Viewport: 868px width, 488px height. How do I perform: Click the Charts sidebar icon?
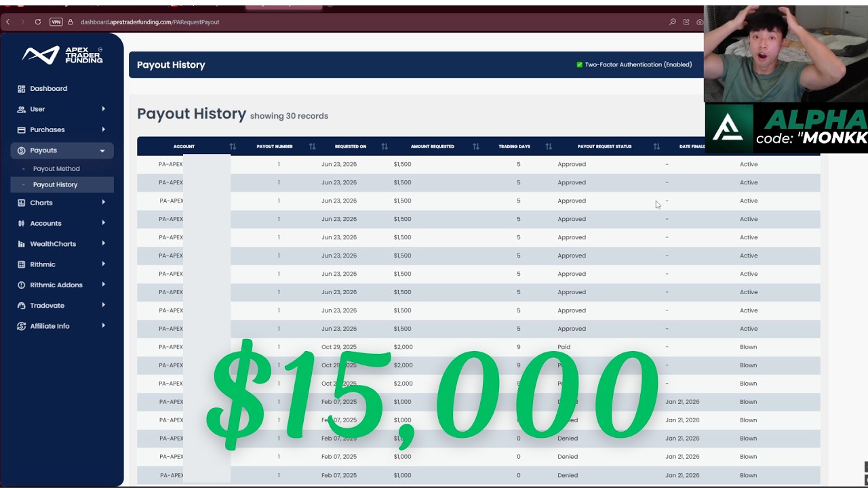[x=21, y=203]
